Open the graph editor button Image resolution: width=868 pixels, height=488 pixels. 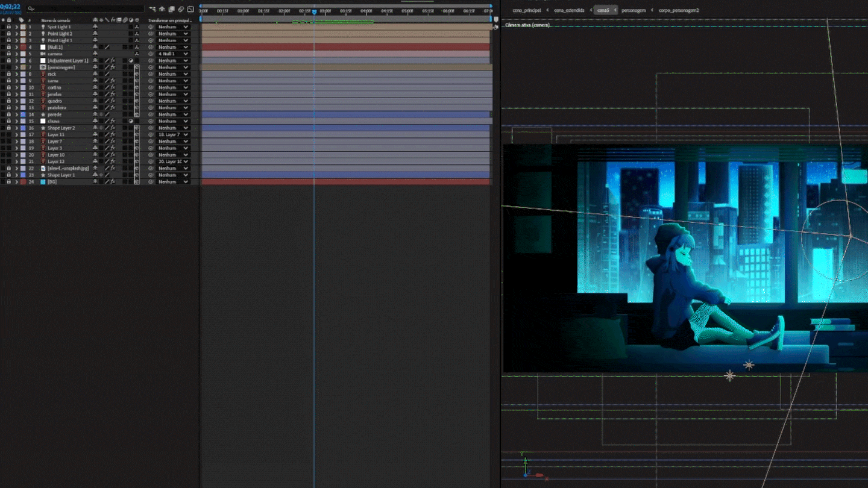tap(190, 9)
